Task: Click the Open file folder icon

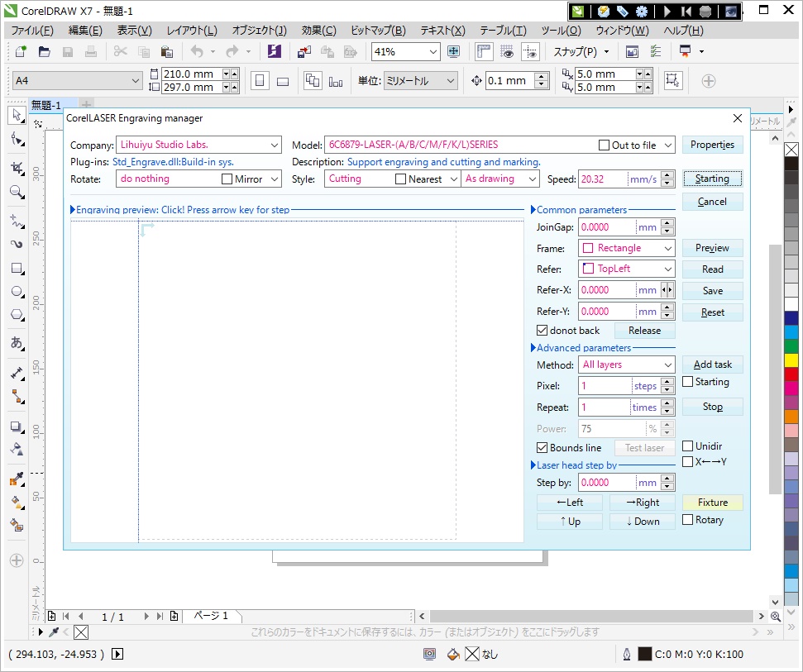Action: [44, 51]
